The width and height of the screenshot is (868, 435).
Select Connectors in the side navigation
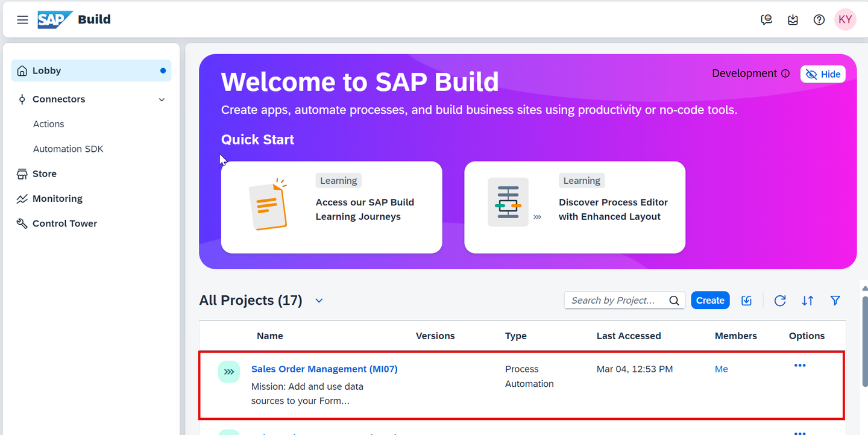pyautogui.click(x=91, y=99)
